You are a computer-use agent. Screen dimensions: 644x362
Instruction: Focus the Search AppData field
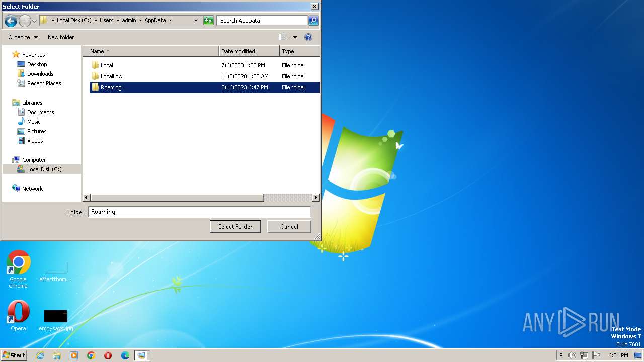(x=262, y=21)
